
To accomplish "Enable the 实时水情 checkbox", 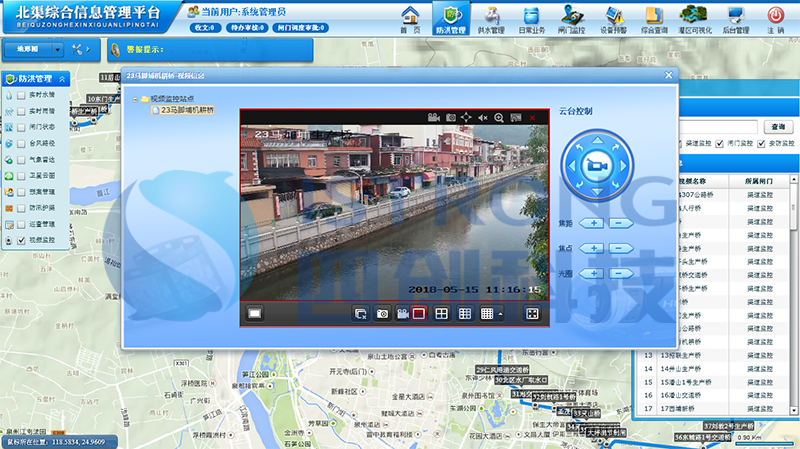I will (22, 95).
